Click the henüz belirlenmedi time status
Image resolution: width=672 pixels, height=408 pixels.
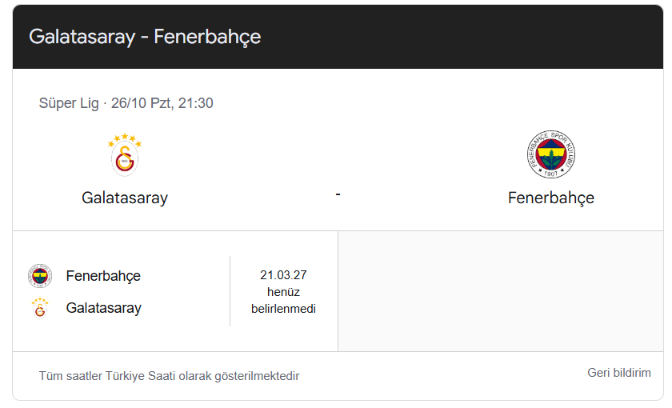click(x=283, y=300)
